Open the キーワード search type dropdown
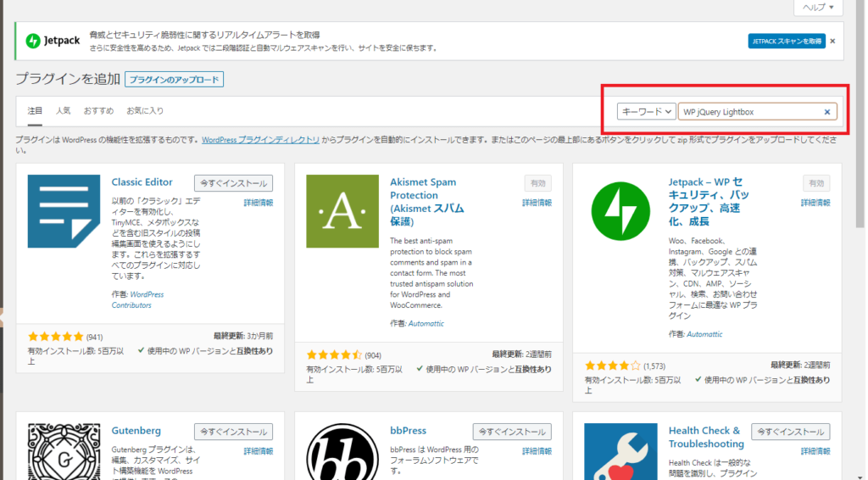Image resolution: width=868 pixels, height=480 pixels. (x=646, y=112)
